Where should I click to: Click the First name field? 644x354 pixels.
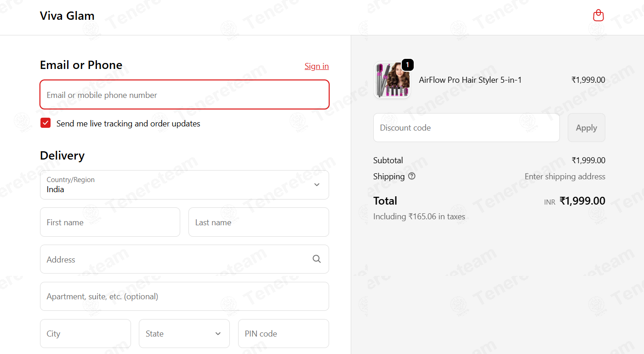110,222
